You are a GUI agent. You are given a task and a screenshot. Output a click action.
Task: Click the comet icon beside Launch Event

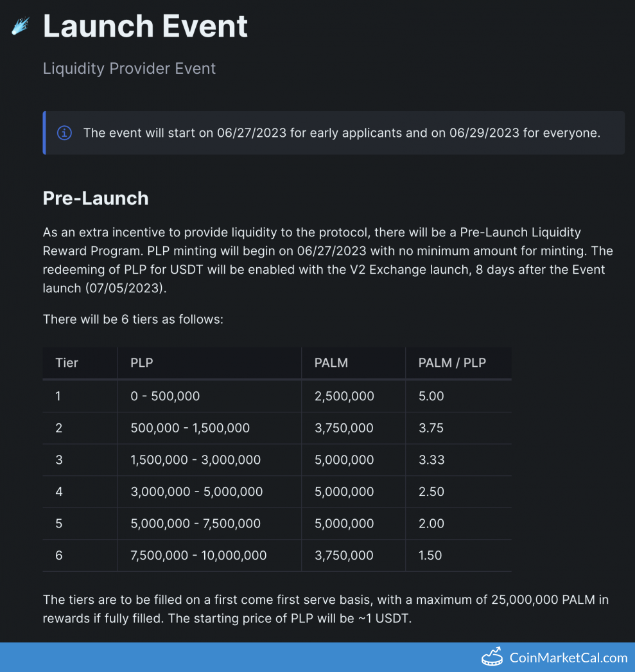(x=21, y=26)
